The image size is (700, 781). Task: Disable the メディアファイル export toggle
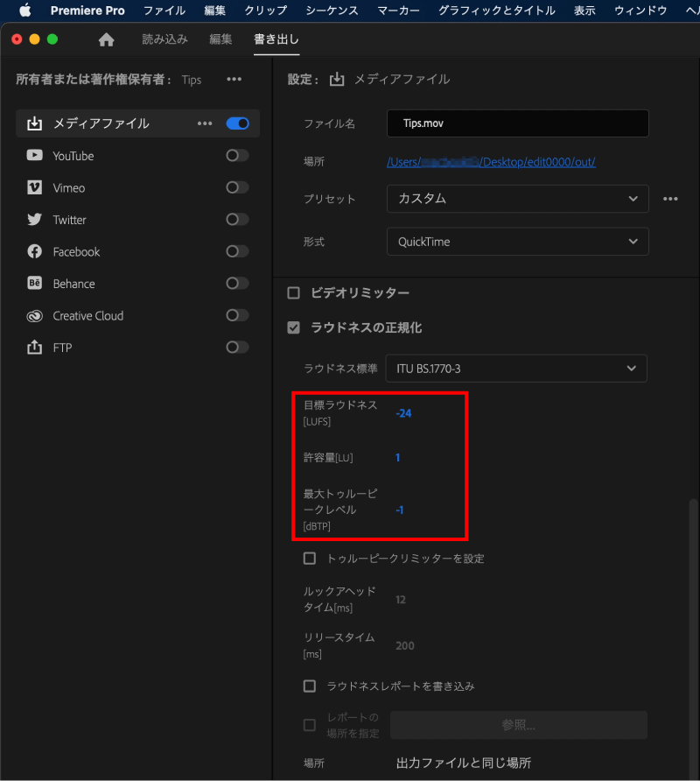click(237, 123)
